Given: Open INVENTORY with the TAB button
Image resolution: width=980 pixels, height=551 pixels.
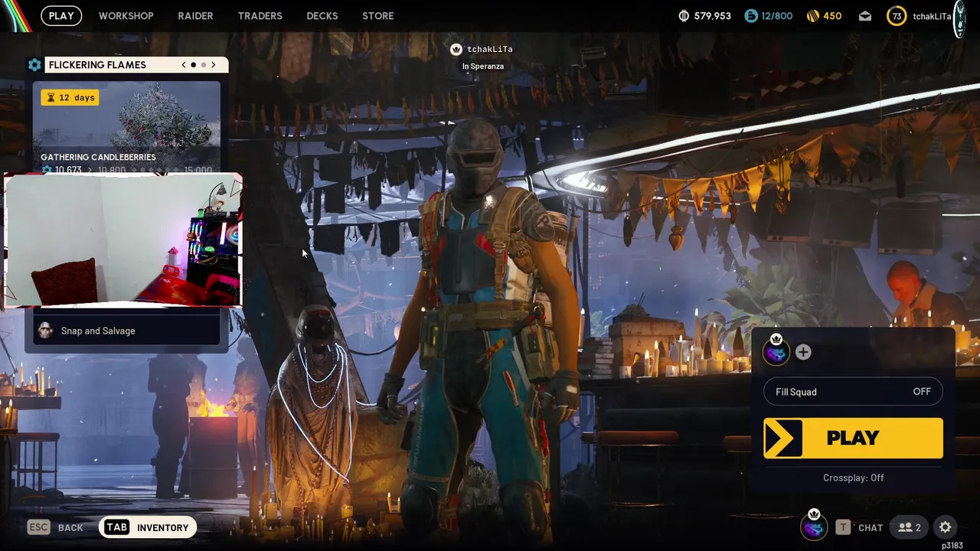Looking at the screenshot, I should tap(147, 527).
